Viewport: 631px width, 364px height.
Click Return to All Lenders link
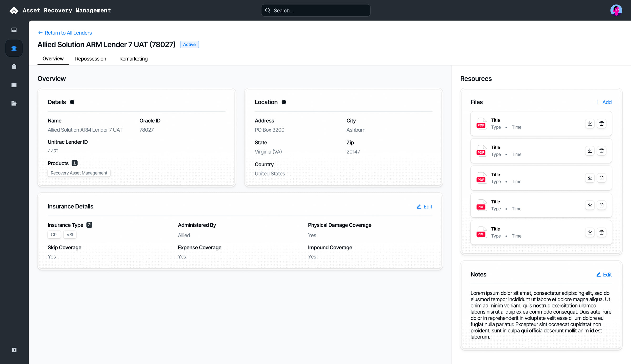click(65, 33)
